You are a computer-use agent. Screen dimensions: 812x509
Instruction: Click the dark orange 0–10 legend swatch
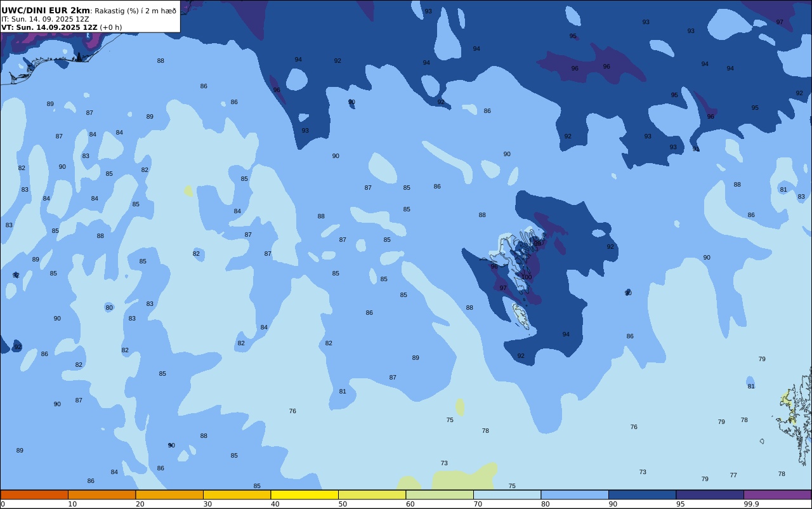click(x=34, y=494)
